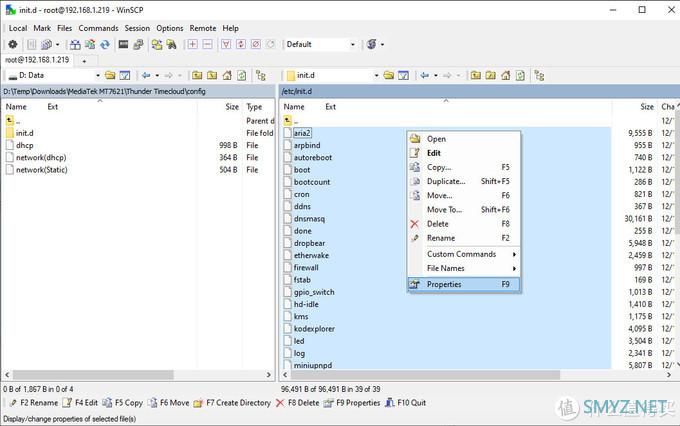680x426 pixels.
Task: Go to root directory in local panel
Action: 212,75
